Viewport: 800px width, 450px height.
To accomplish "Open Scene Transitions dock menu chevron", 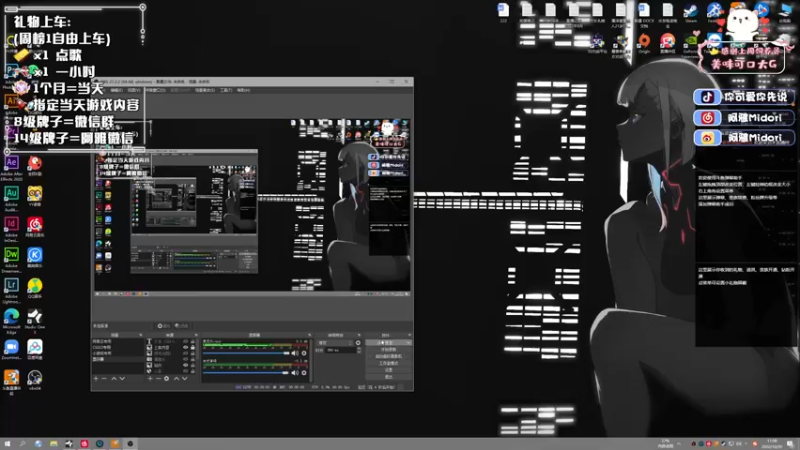I will pyautogui.click(x=359, y=335).
